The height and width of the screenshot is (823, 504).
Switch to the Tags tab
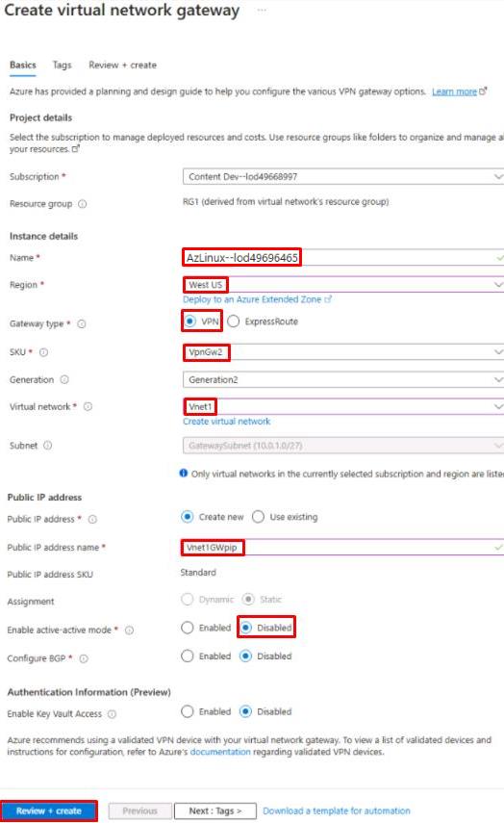point(62,65)
